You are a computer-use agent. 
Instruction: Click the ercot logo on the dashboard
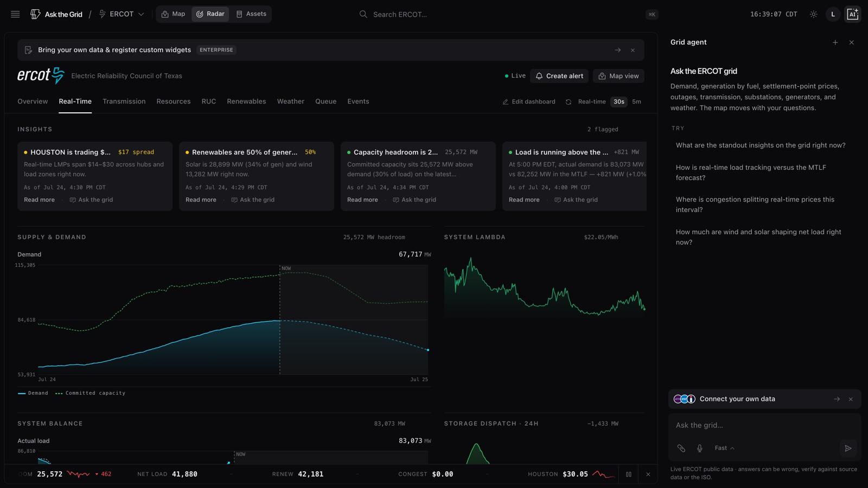pyautogui.click(x=41, y=75)
